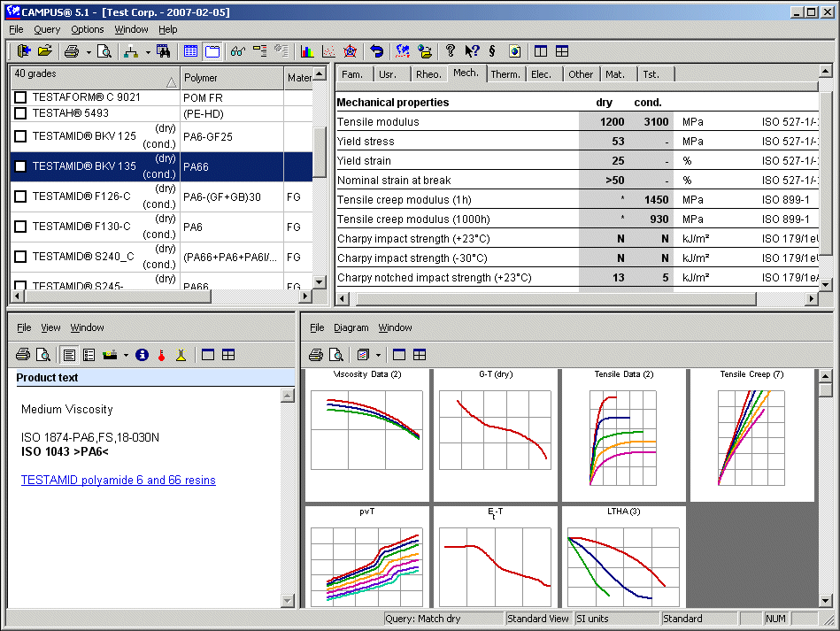Screen dimensions: 840x631
Task: Click the open folder icon in main toolbar
Action: point(44,51)
